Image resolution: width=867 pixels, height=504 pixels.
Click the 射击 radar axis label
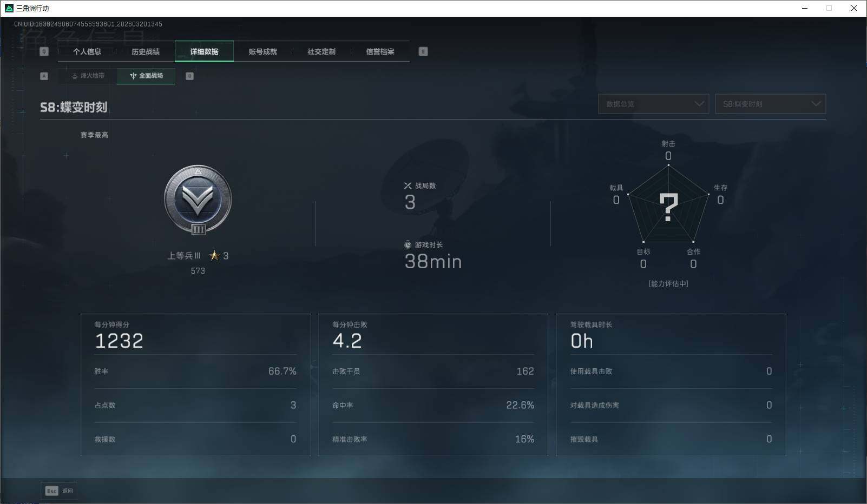point(668,143)
